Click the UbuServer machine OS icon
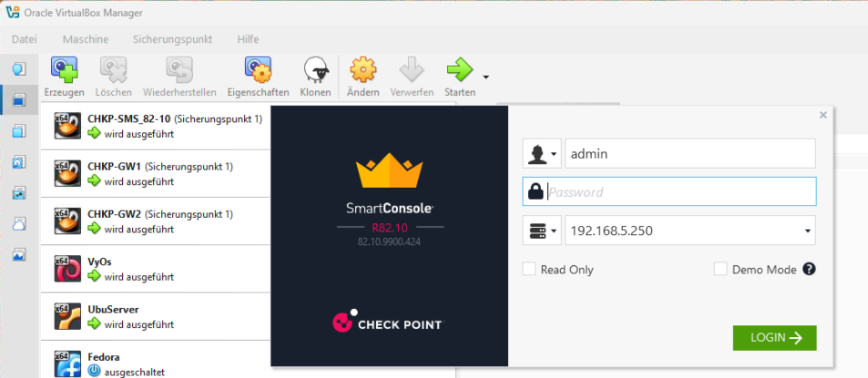868x378 pixels. click(x=68, y=317)
